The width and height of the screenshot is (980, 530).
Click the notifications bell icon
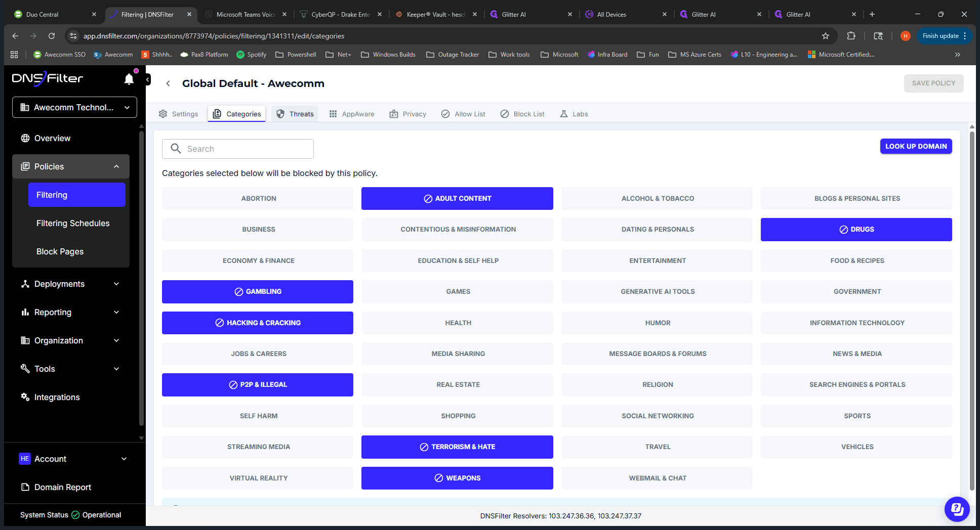pyautogui.click(x=129, y=79)
